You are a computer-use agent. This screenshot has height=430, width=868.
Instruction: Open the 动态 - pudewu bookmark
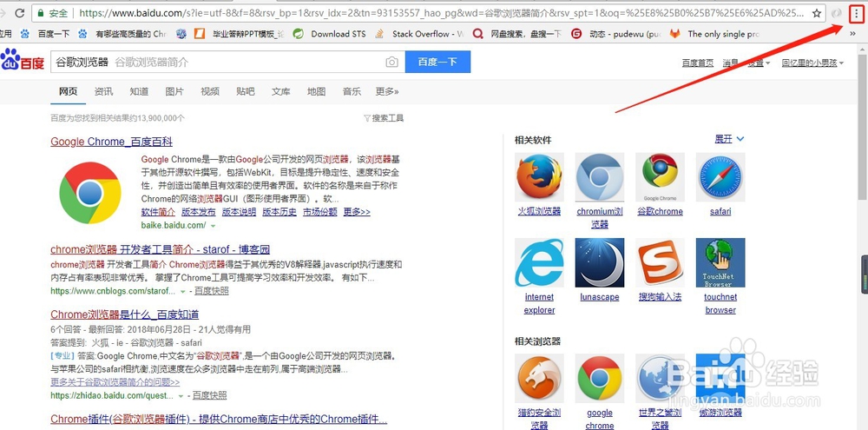click(616, 34)
